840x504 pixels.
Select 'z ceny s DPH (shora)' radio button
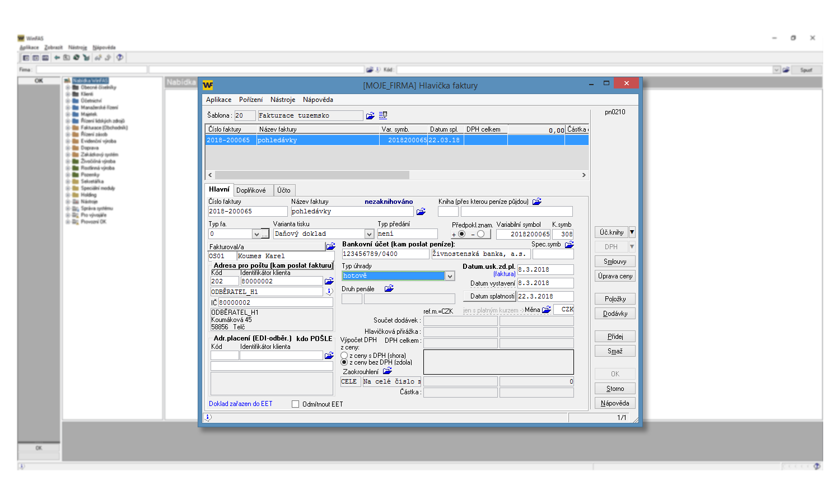[x=344, y=356]
